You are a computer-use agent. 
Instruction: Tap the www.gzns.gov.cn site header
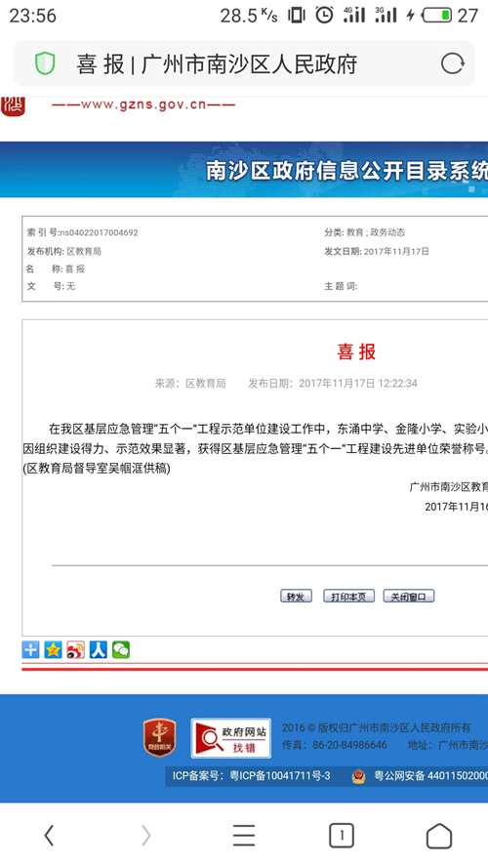point(143,104)
